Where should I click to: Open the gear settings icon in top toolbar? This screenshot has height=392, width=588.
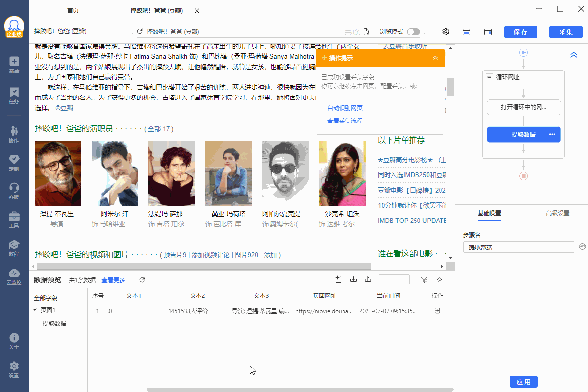[446, 32]
